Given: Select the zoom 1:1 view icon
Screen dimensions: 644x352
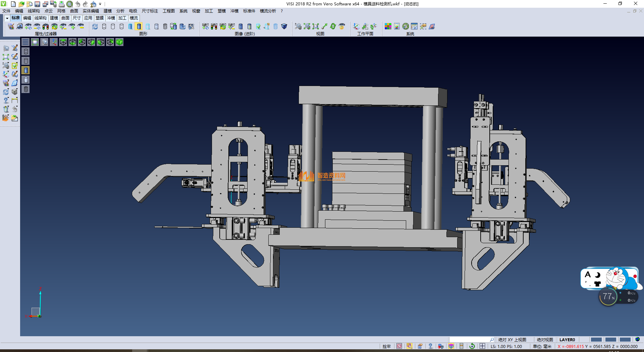Looking at the screenshot, I should [x=316, y=27].
